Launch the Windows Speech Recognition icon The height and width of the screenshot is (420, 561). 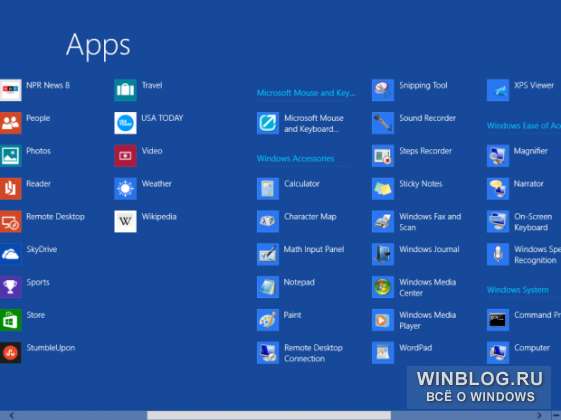(498, 254)
